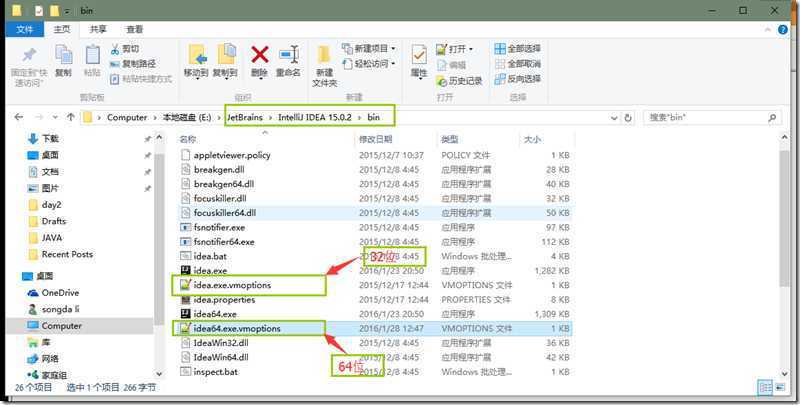
Task: Click the red Delete icon
Action: [x=260, y=55]
